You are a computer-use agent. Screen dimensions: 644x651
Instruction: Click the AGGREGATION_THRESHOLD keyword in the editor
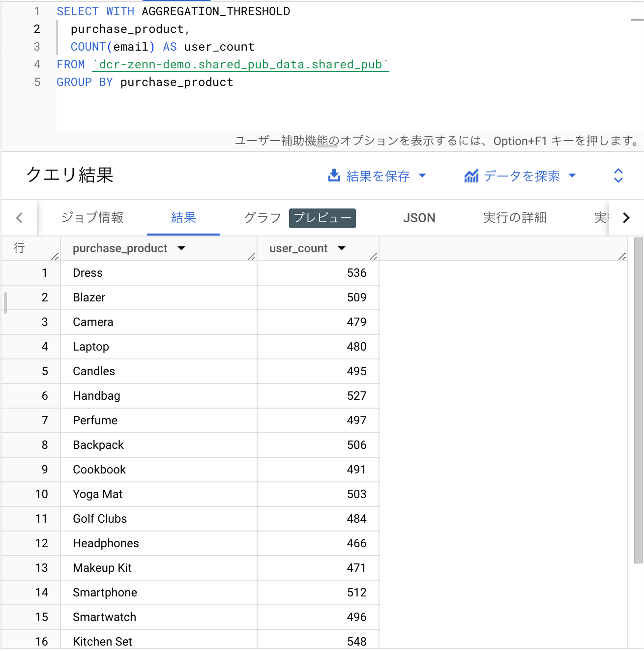point(216,11)
